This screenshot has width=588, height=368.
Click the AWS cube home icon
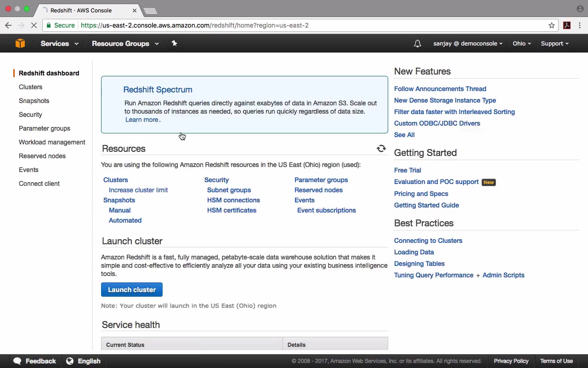20,43
